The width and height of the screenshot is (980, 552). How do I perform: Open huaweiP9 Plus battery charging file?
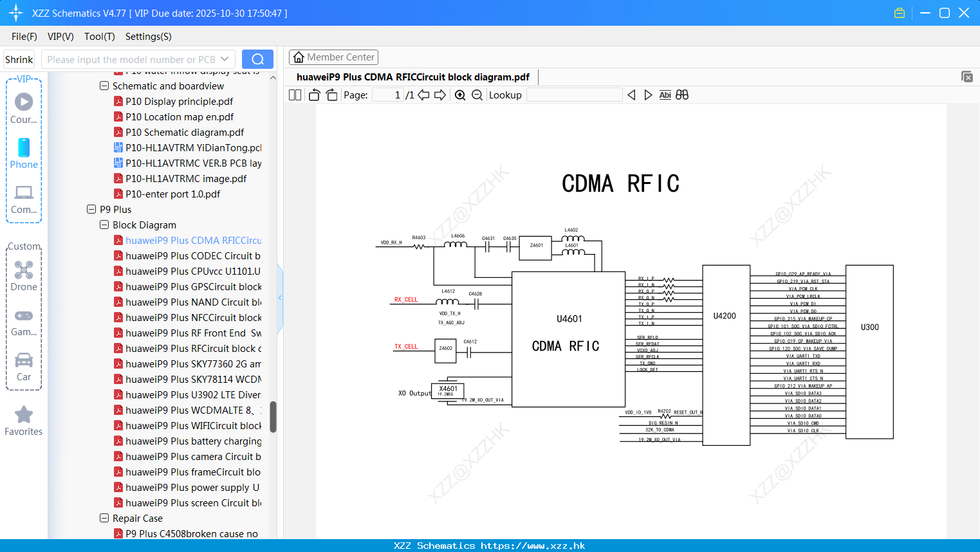tap(188, 441)
